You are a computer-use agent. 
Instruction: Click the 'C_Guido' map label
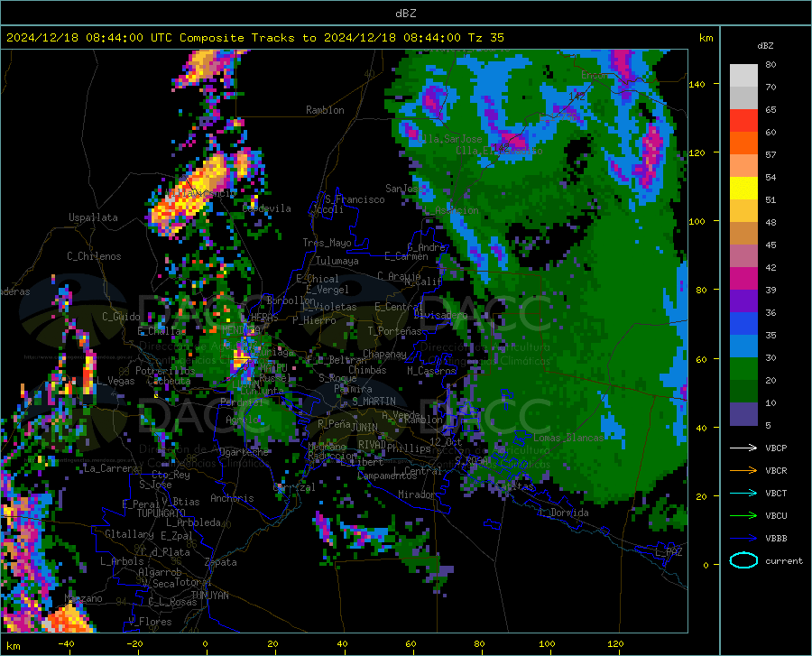pos(121,317)
